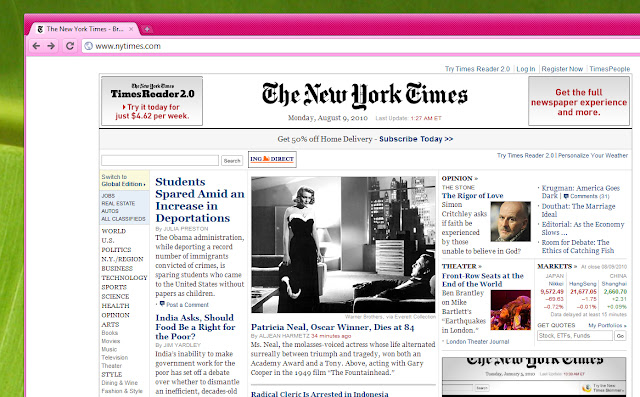Click the ING Direct sponsor logo

(272, 159)
